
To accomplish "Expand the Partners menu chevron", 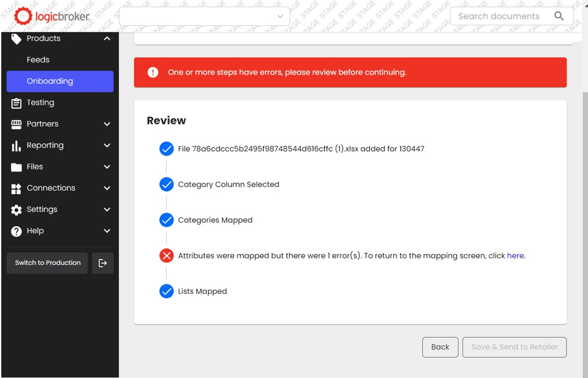I will click(x=107, y=125).
